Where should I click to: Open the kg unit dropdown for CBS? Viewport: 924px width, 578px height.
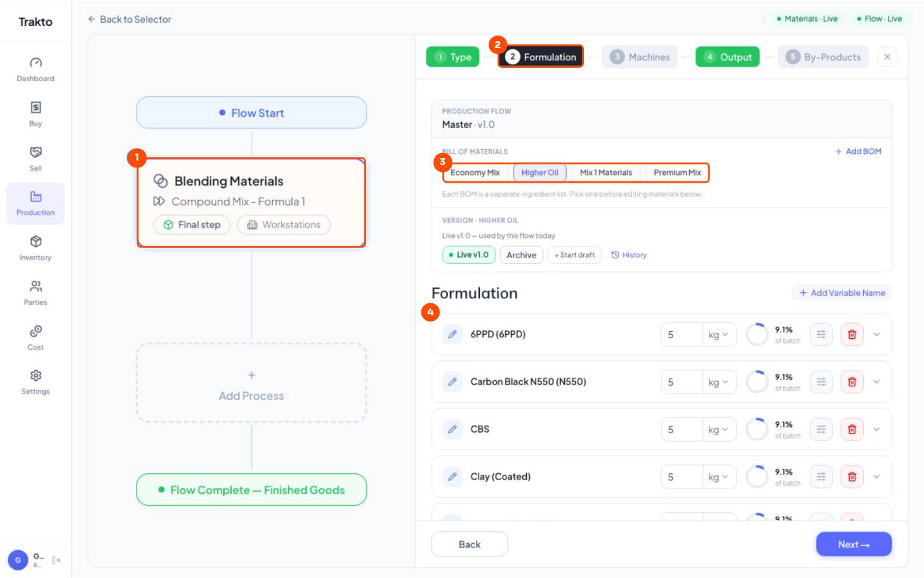pos(718,430)
